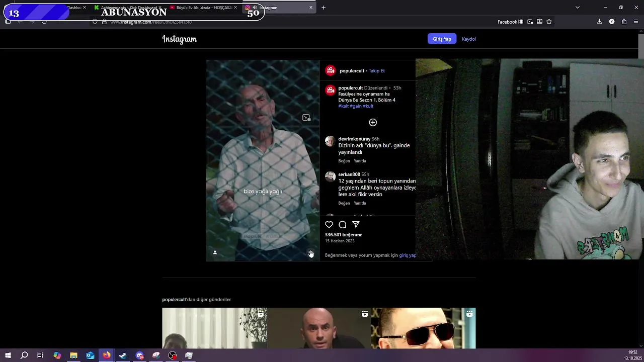Open devrimkonuray's avatar

coord(330,141)
